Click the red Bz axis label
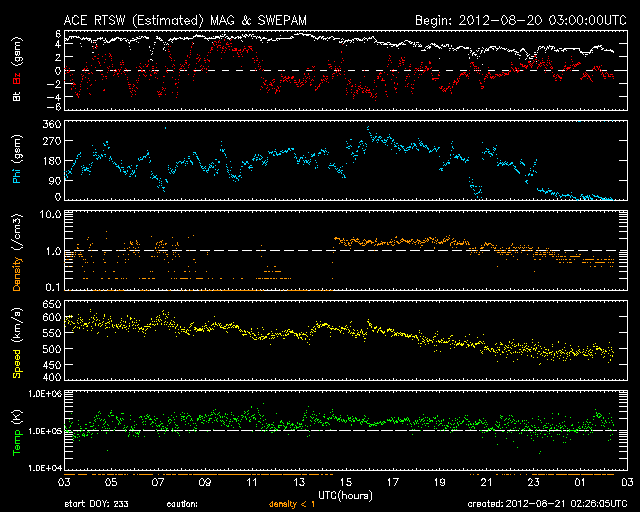Viewport: 640px width, 512px height. point(17,78)
